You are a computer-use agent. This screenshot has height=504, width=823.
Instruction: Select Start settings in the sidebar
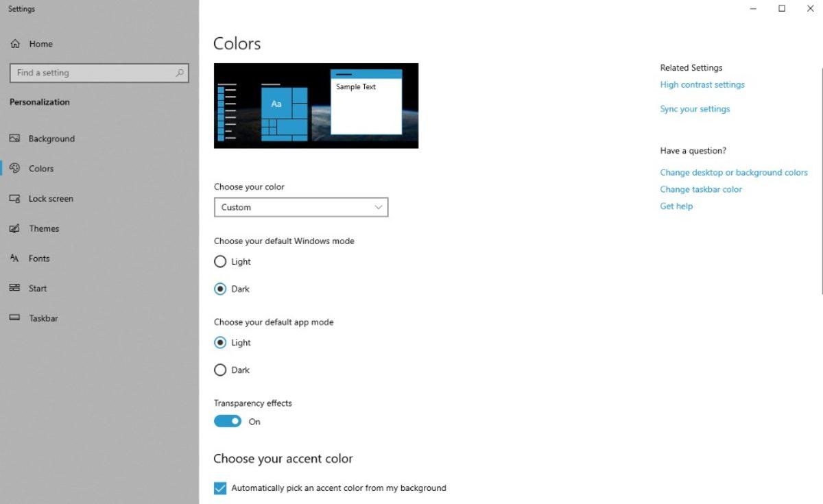(37, 288)
